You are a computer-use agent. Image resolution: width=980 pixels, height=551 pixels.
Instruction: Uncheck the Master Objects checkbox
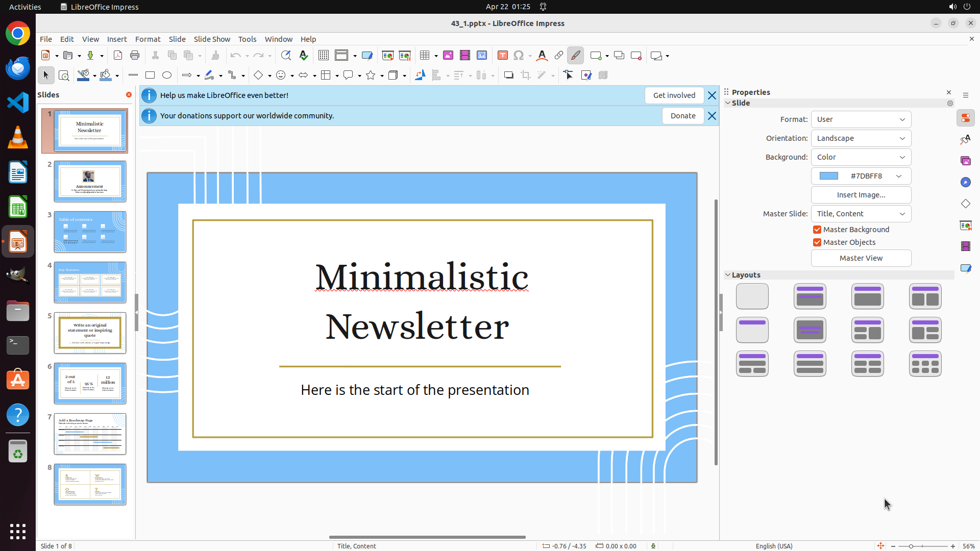coord(817,242)
